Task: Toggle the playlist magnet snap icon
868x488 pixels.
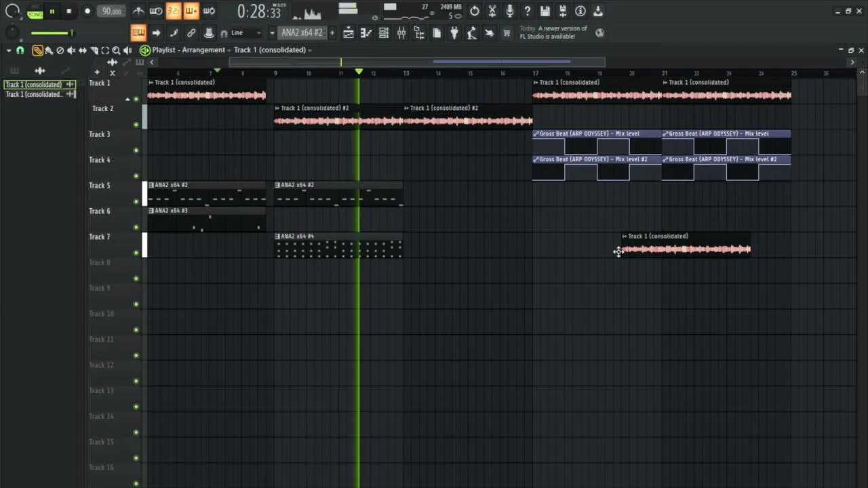Action: 20,50
